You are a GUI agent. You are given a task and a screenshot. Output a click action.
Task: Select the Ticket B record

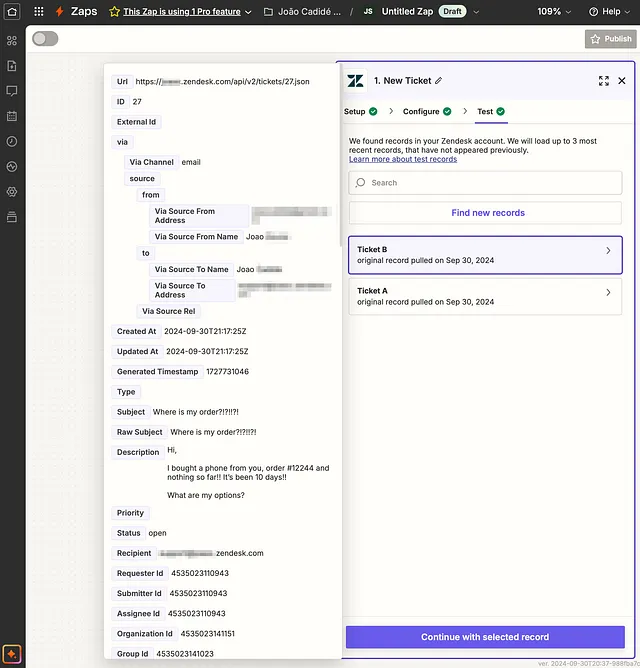[x=485, y=255]
